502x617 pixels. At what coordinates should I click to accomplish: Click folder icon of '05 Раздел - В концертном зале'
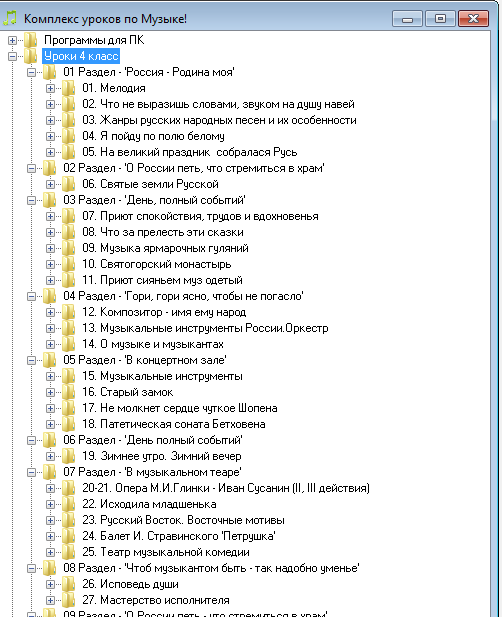(x=50, y=360)
